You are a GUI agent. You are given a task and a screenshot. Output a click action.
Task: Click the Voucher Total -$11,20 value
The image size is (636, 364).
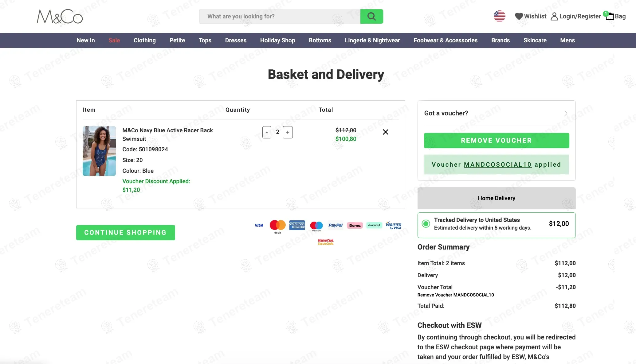point(566,287)
